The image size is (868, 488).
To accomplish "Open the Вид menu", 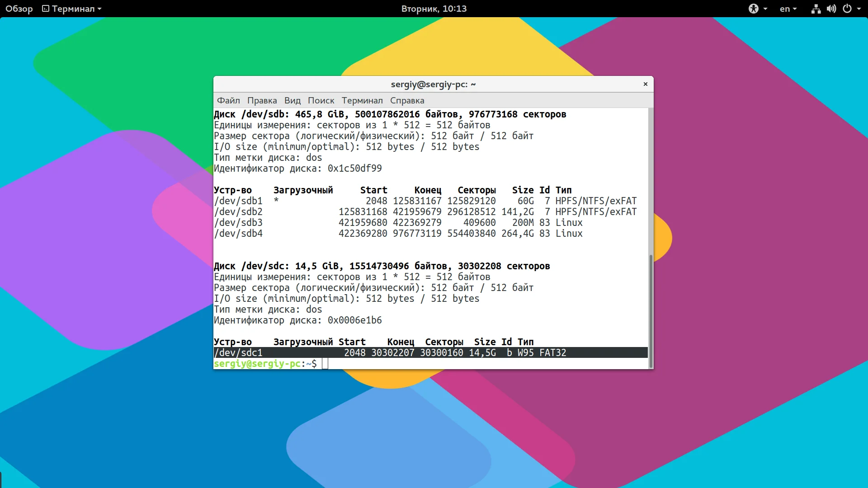I will pos(292,100).
